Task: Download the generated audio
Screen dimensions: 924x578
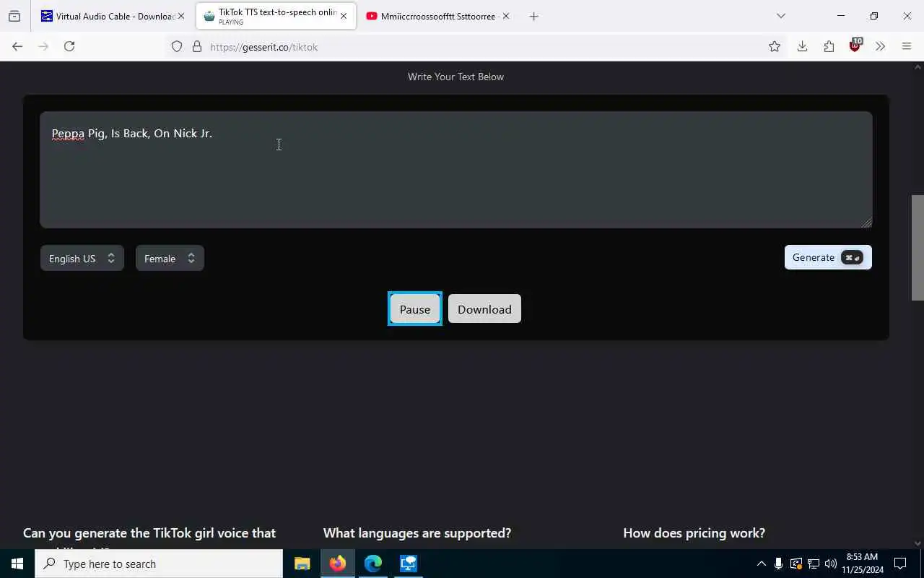Action: 484,309
